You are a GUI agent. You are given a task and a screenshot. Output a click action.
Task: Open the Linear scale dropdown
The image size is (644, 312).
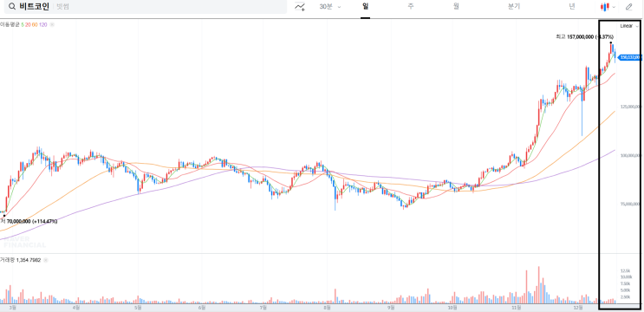[629, 26]
